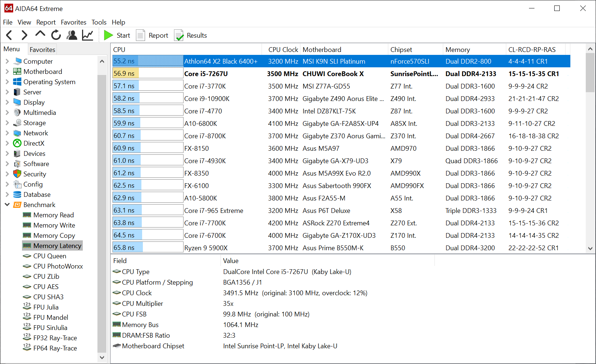Start the benchmark with the green play icon

click(x=108, y=35)
